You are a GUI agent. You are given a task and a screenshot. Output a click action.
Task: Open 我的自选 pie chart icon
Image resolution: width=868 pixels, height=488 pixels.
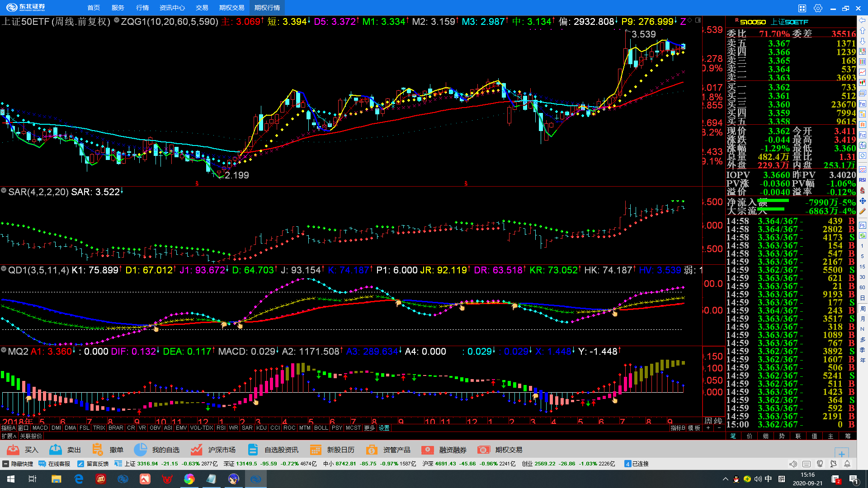141,450
